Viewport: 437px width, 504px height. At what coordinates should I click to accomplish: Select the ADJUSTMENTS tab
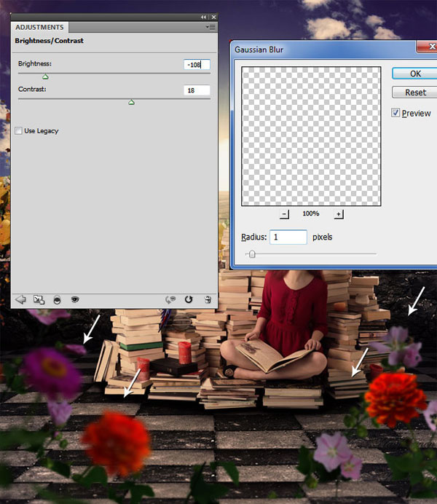(39, 28)
